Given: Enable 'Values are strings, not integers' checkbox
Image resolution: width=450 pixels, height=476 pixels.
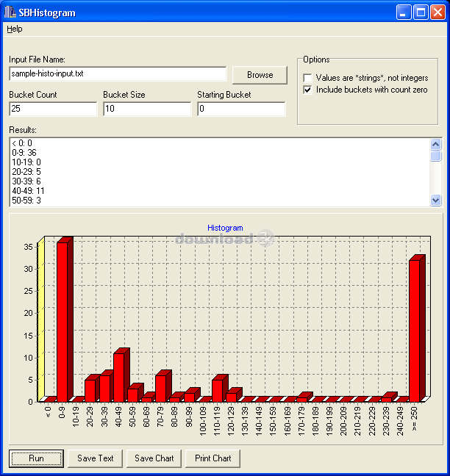Looking at the screenshot, I should (308, 78).
